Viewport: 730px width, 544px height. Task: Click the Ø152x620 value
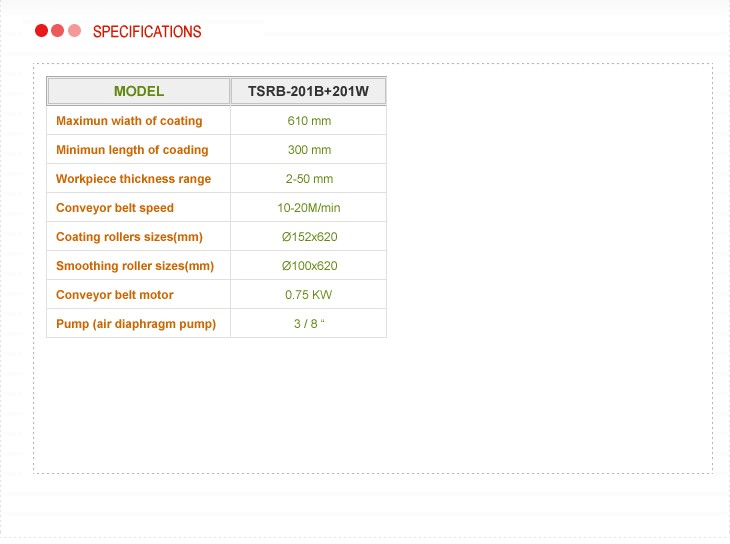[309, 237]
